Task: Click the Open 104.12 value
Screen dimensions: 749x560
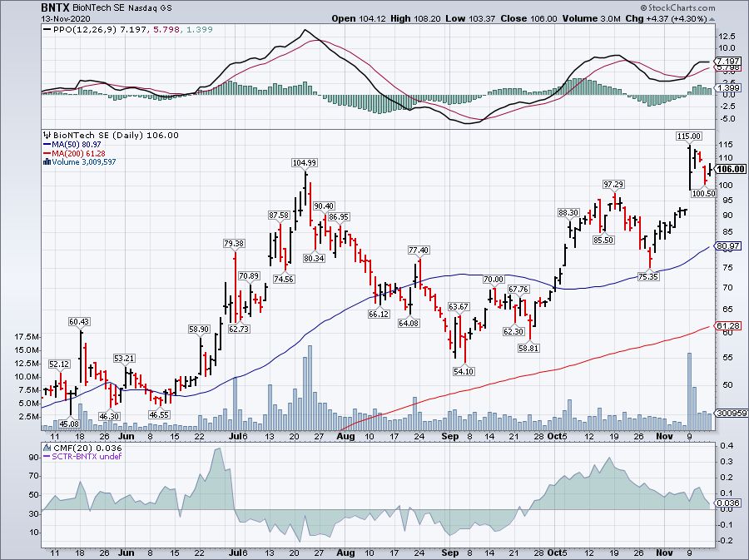Action: click(357, 18)
